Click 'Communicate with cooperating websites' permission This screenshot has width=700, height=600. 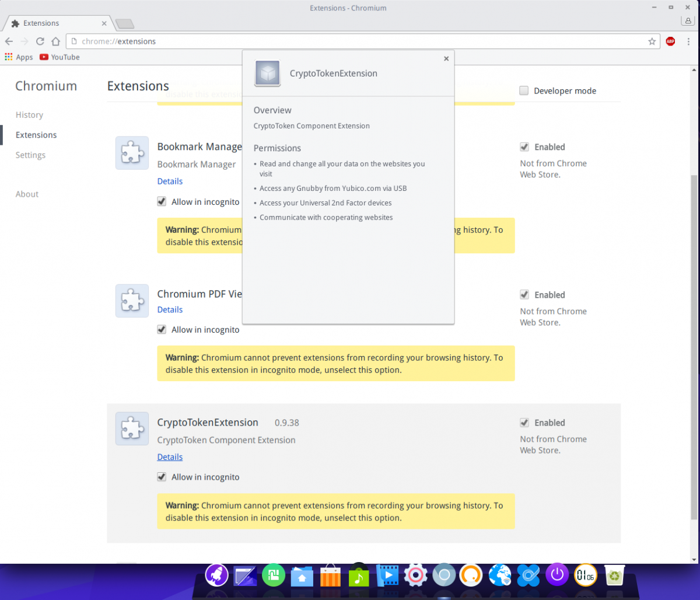pyautogui.click(x=326, y=218)
